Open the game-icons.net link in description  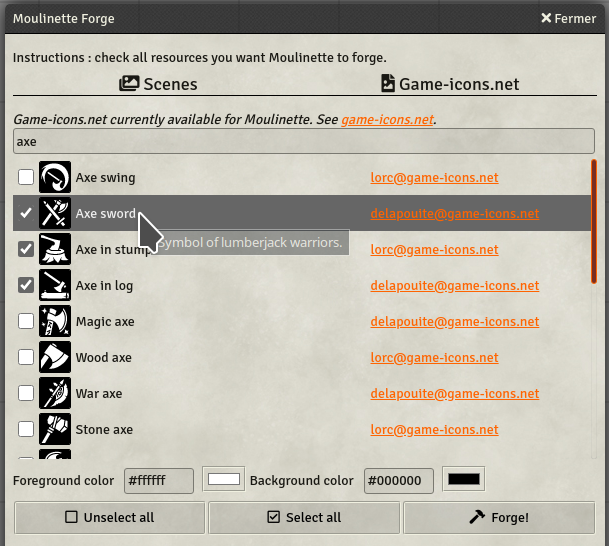click(x=387, y=120)
